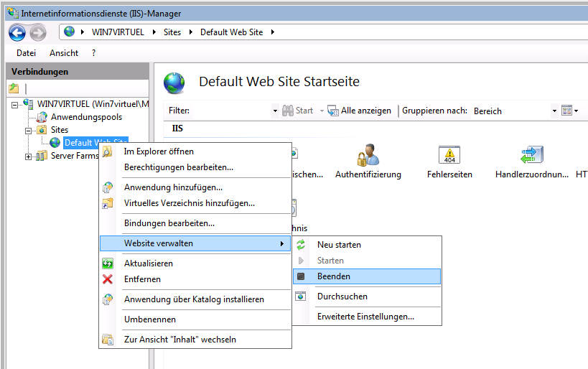Click the Anwendung hinzufügen icon
This screenshot has height=369, width=588.
[x=108, y=187]
